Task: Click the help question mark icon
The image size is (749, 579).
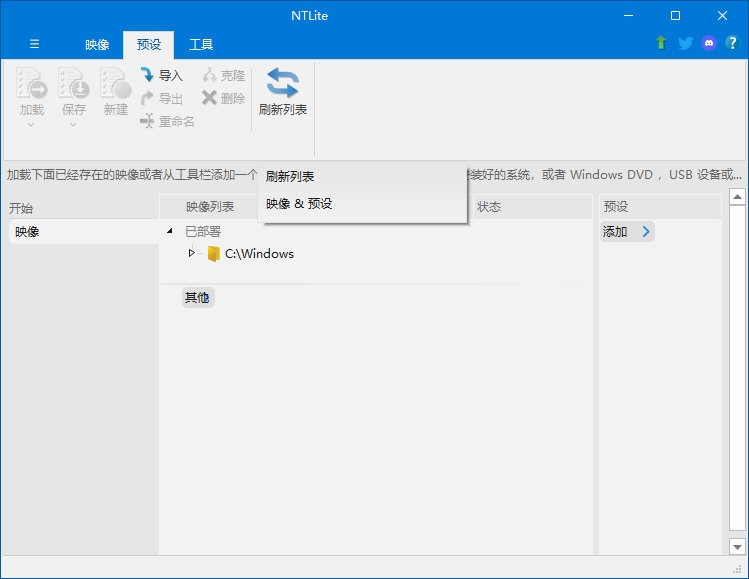Action: pyautogui.click(x=732, y=43)
